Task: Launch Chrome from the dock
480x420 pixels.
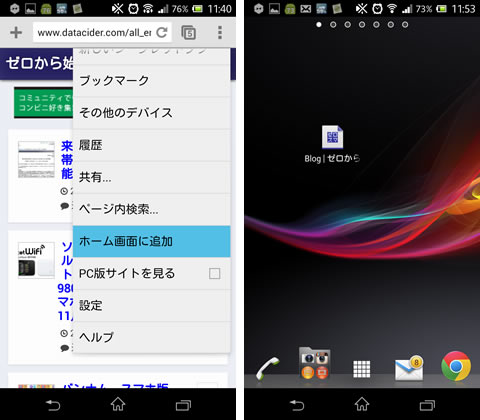Action: coord(456,366)
